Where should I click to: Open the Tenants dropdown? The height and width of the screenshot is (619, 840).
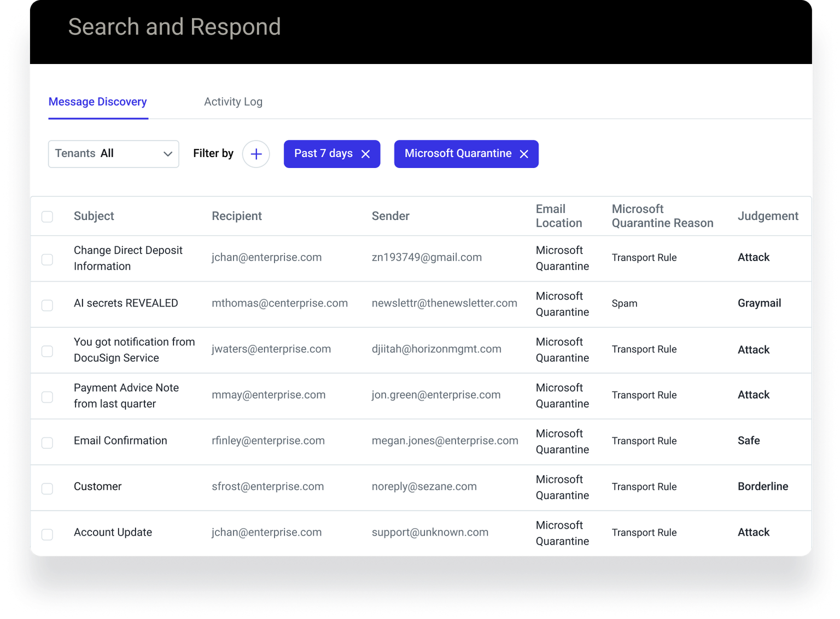pyautogui.click(x=114, y=154)
